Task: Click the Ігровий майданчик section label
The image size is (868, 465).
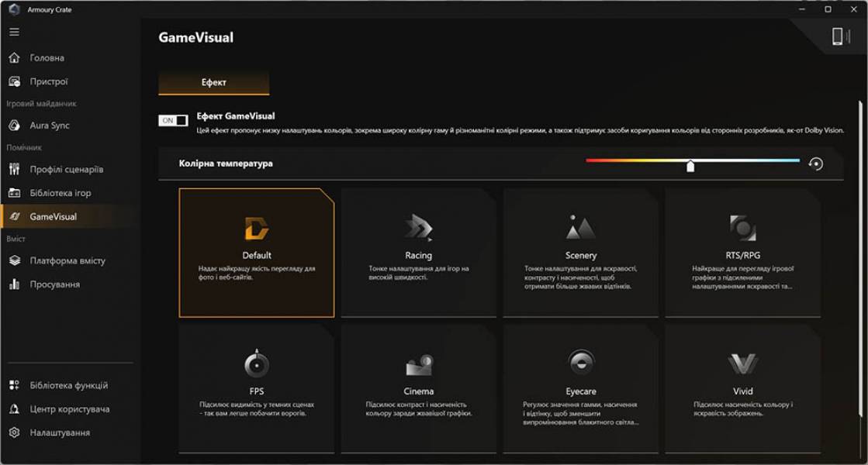Action: point(42,104)
